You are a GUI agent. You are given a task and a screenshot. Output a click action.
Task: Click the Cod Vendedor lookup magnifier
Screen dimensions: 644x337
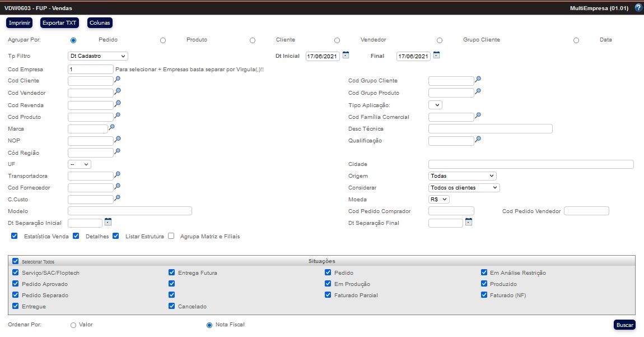pyautogui.click(x=118, y=92)
